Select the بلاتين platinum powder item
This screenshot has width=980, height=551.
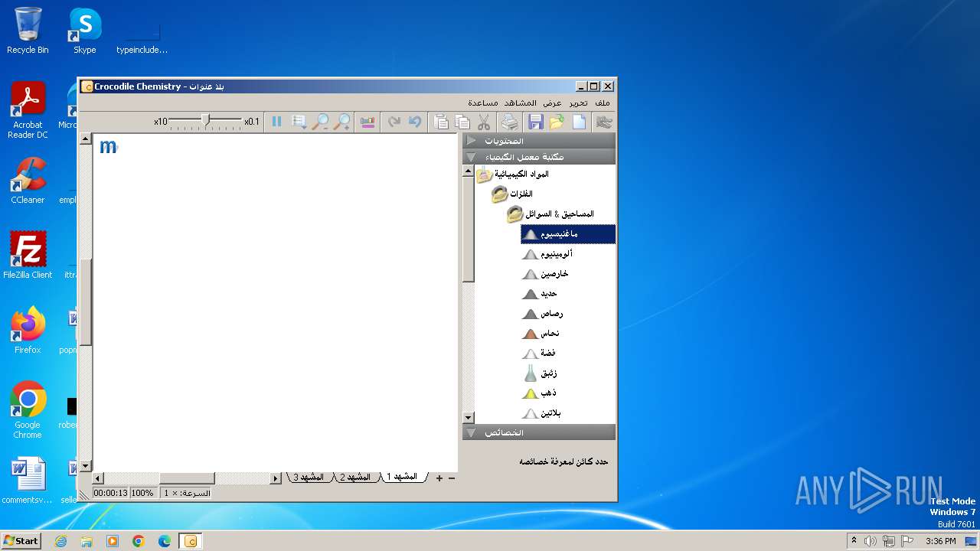(541, 413)
